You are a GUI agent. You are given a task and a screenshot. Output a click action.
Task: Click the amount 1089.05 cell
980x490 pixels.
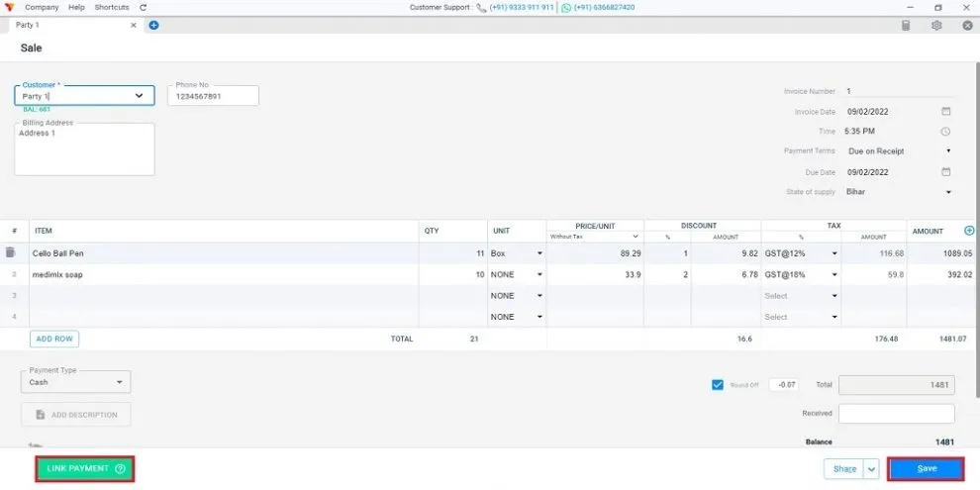pos(941,253)
